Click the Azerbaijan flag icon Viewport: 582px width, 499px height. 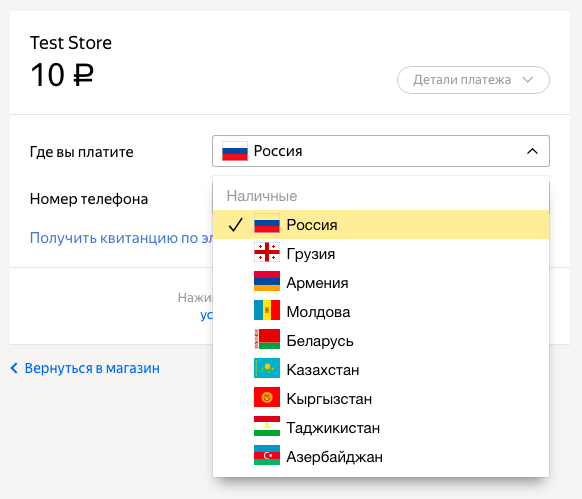click(x=267, y=455)
